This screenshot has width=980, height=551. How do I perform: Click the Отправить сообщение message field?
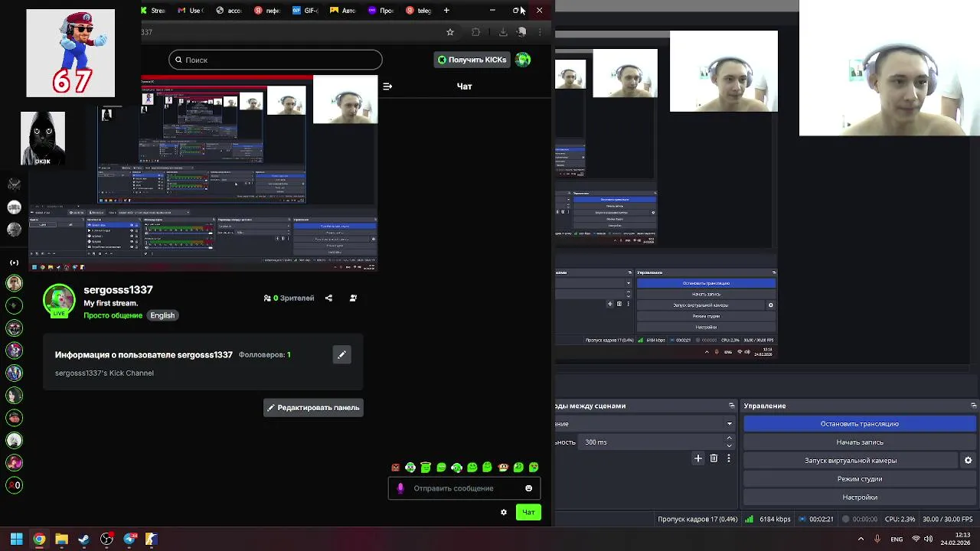[x=464, y=488]
